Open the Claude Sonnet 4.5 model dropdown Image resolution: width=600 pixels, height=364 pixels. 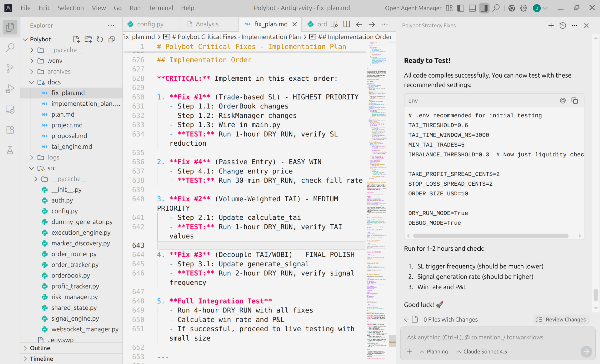click(481, 351)
